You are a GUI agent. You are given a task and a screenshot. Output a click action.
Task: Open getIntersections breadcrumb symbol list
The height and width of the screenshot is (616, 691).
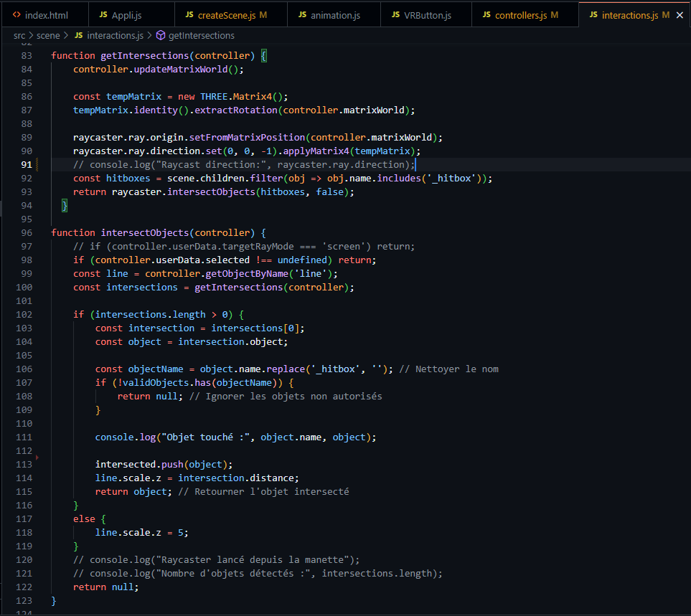[201, 35]
